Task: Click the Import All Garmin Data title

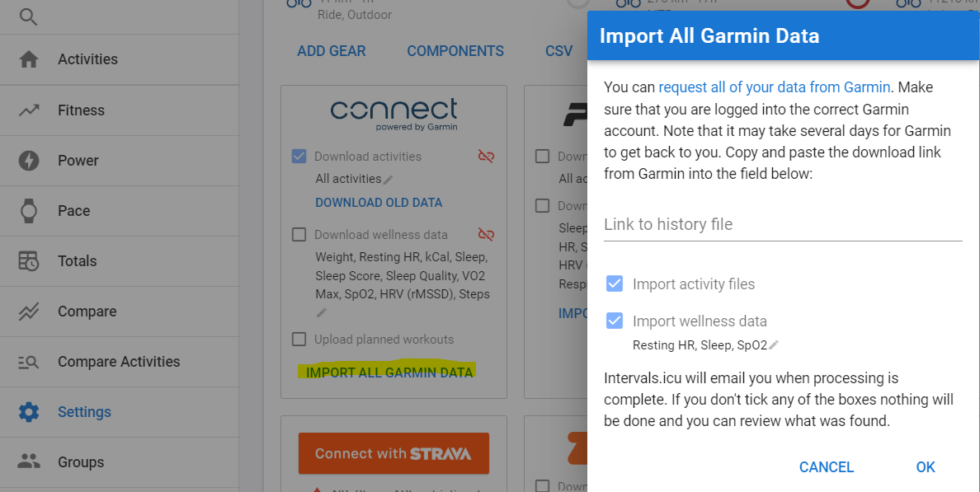Action: click(x=709, y=35)
